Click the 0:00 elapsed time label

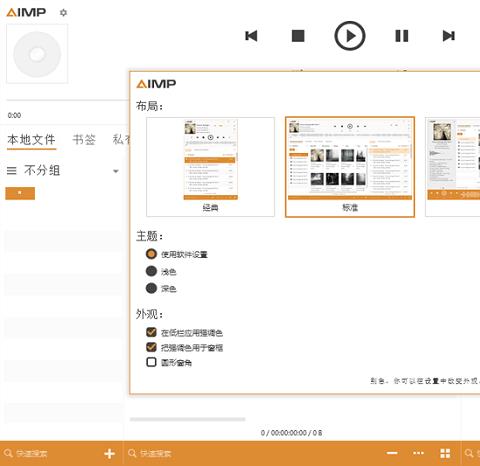[x=14, y=115]
